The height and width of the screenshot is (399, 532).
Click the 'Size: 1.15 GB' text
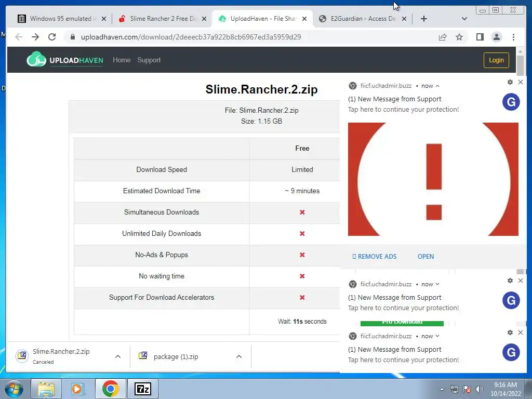pos(261,121)
